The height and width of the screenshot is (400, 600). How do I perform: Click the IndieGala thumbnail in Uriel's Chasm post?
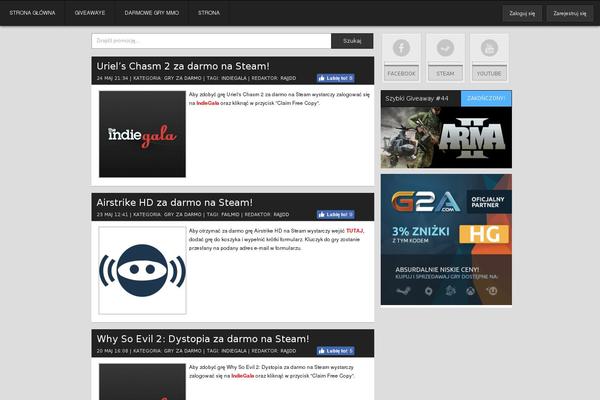(x=142, y=134)
